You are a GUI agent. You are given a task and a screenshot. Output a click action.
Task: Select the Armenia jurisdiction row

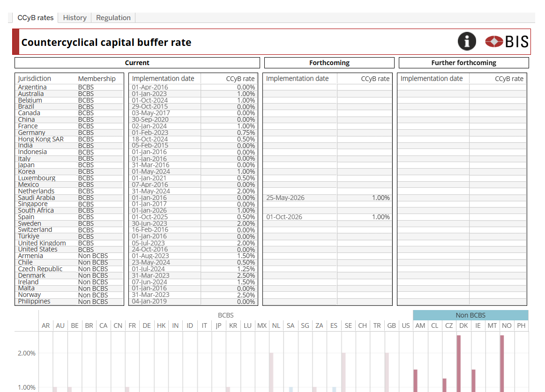(69, 256)
